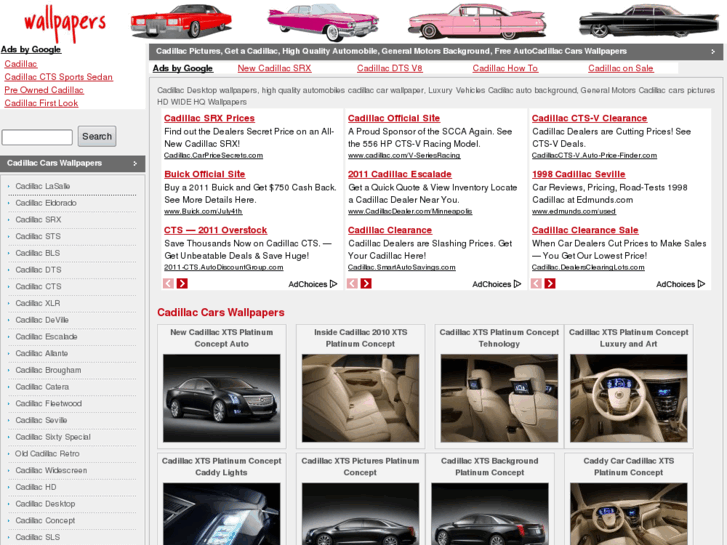Open Cadillac SRX Prices ad title
Viewport: 727px width, 545px height.
pyautogui.click(x=209, y=118)
